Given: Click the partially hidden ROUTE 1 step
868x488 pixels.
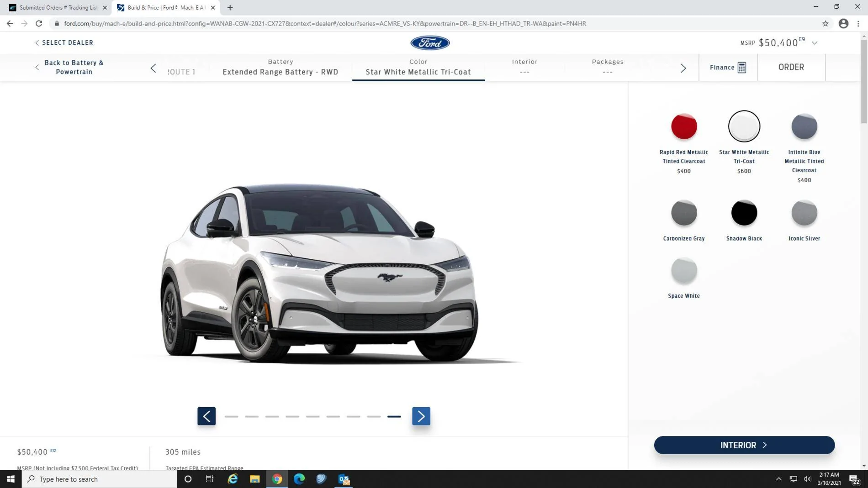Looking at the screenshot, I should pyautogui.click(x=181, y=72).
